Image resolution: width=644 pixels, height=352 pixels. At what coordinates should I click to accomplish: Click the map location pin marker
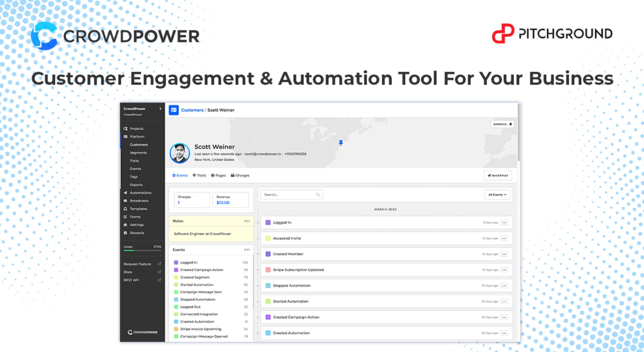(x=341, y=143)
